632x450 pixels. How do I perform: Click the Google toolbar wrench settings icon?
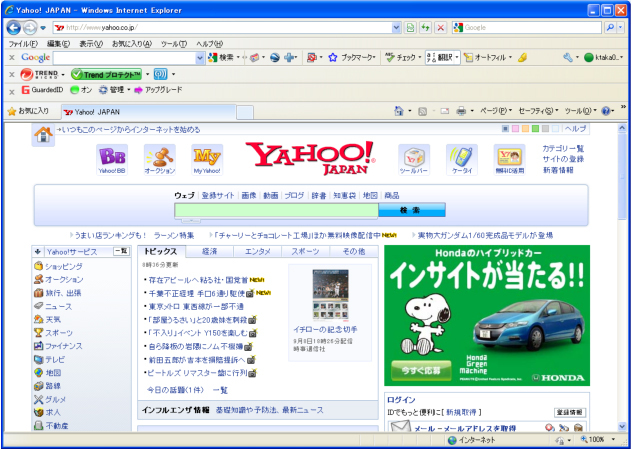[x=568, y=58]
